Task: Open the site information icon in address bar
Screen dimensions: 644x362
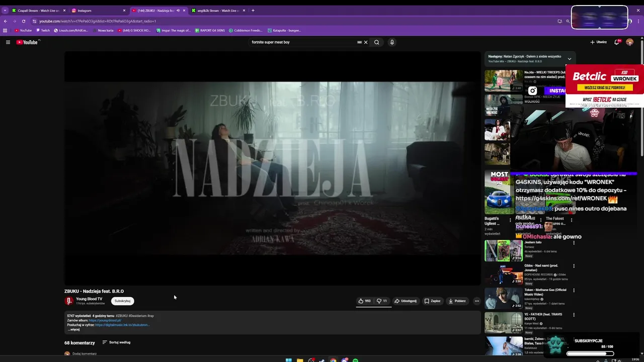Action: click(x=35, y=21)
